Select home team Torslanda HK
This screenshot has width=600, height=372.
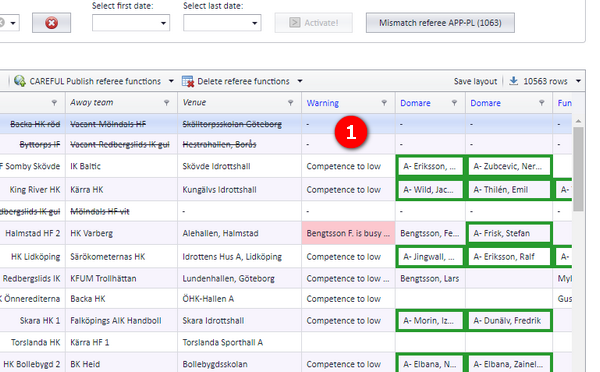pos(33,342)
